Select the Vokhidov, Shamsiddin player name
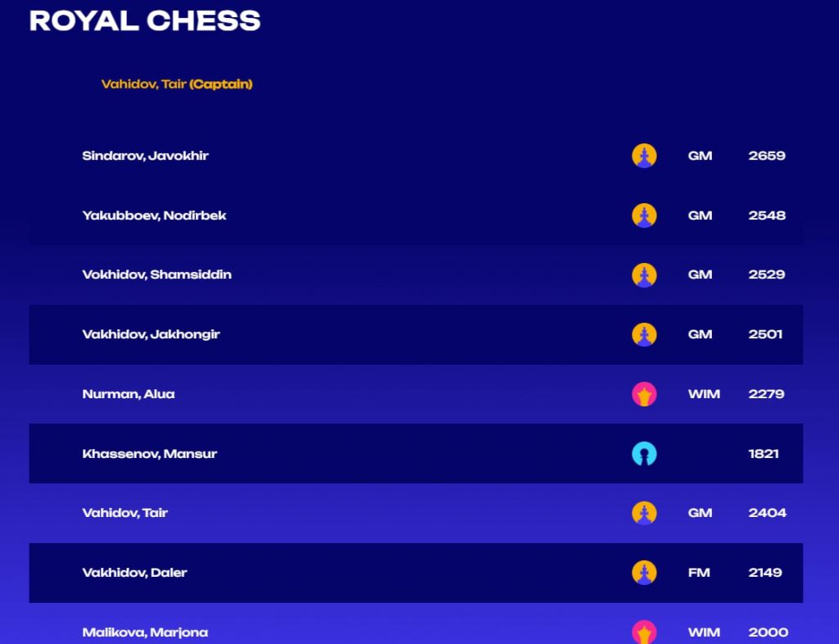This screenshot has height=644, width=839. click(156, 274)
